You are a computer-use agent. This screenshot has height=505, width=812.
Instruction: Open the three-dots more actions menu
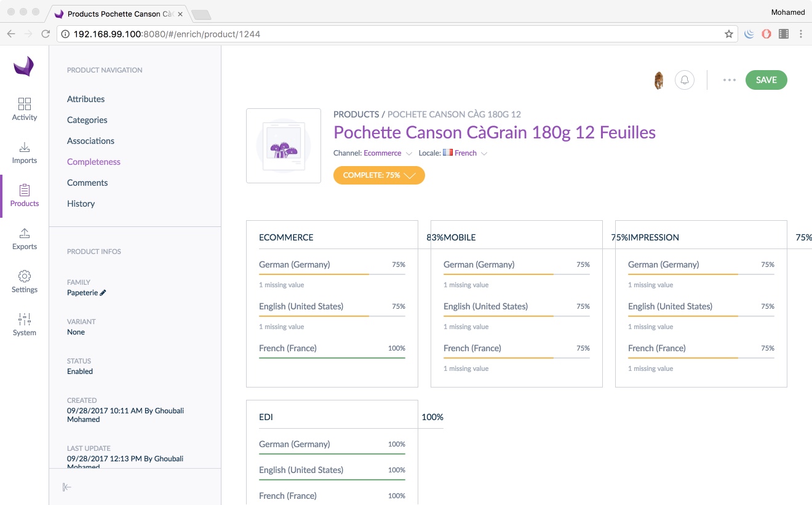tap(729, 80)
